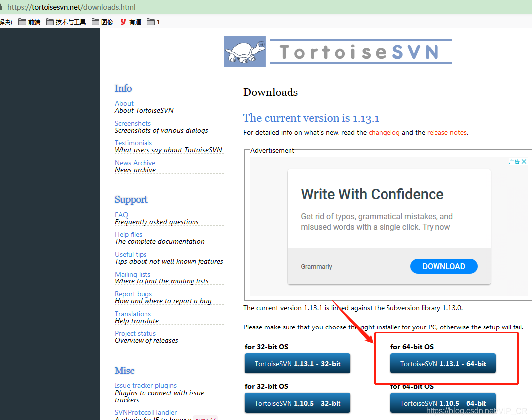The width and height of the screenshot is (532, 420).
Task: Click 'for 64-bit OS' label above 1.13.1
Action: tap(412, 347)
